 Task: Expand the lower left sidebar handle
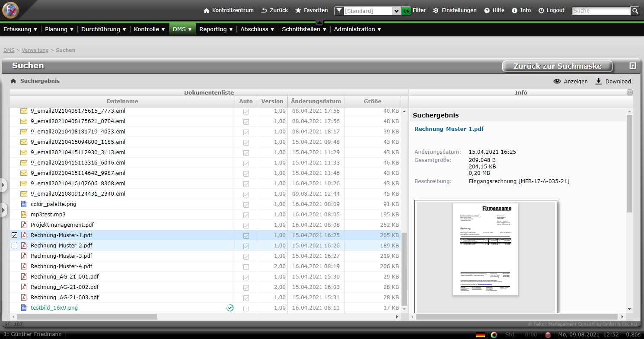(x=3, y=210)
